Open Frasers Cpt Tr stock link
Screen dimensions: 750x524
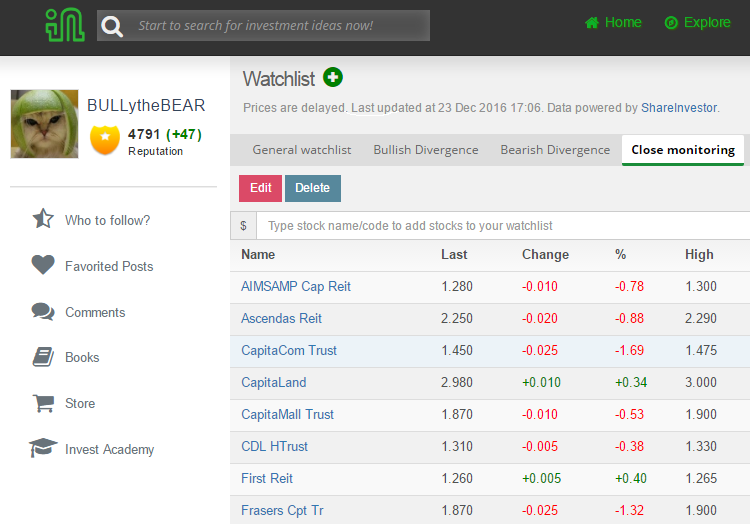[x=282, y=511]
